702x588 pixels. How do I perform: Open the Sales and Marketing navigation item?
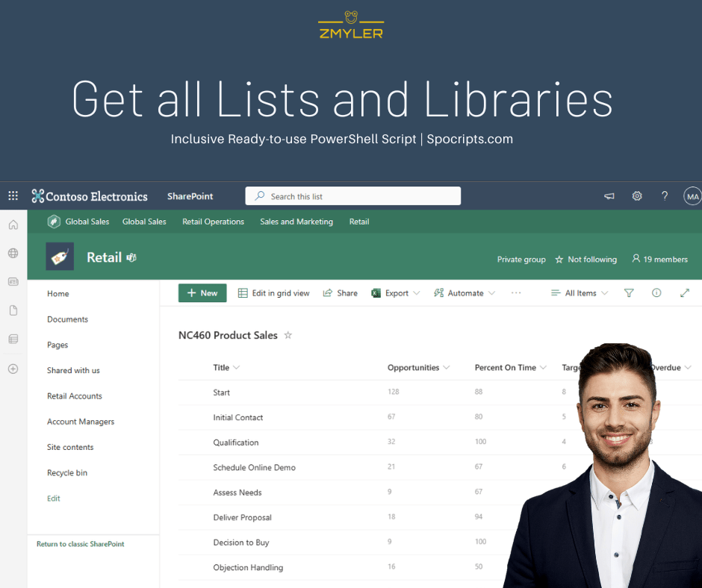coord(296,222)
